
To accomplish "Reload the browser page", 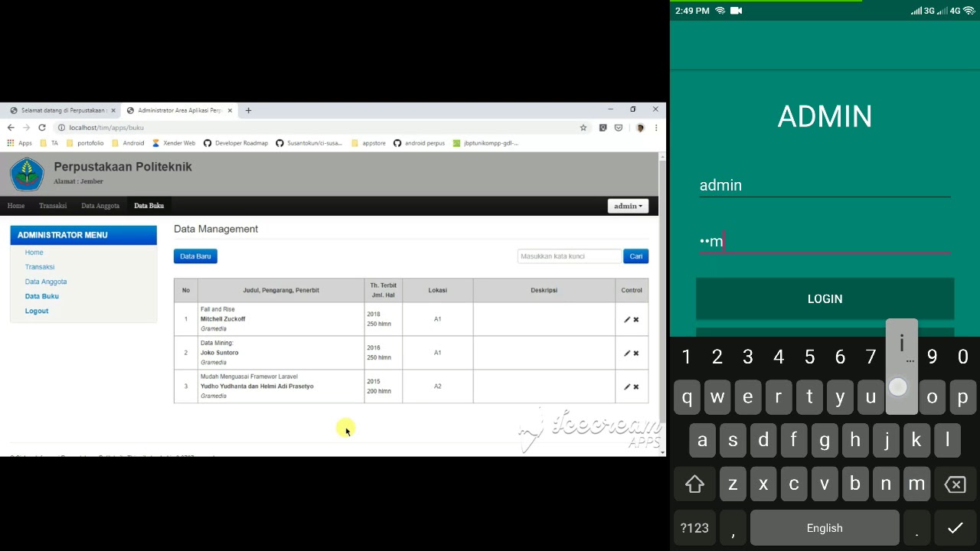I will pos(42,128).
